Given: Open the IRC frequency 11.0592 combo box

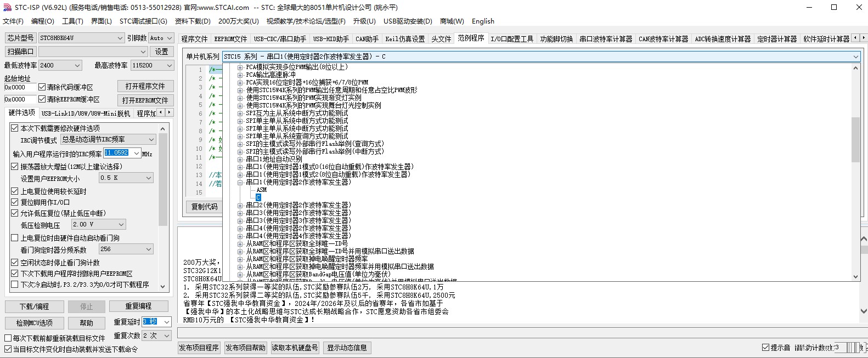Looking at the screenshot, I should point(123,153).
